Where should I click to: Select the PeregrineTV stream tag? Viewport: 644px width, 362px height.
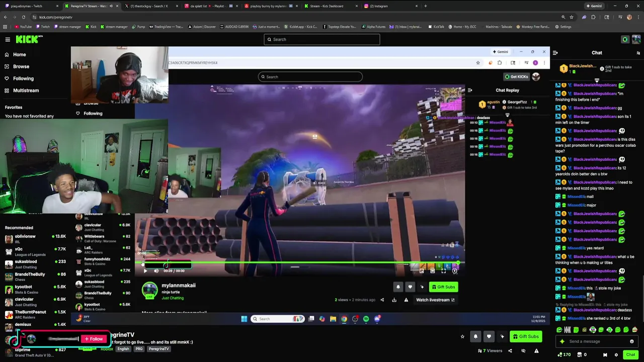tap(158, 349)
